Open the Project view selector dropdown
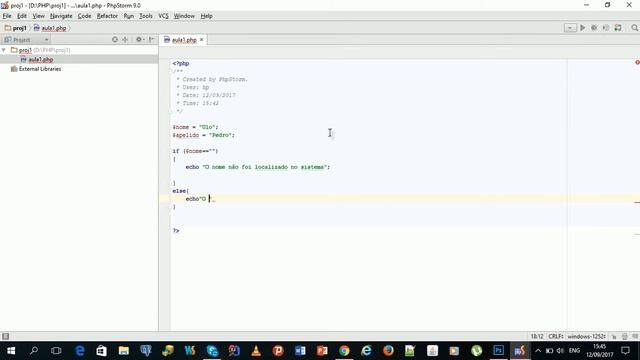The image size is (640, 360). coord(26,40)
